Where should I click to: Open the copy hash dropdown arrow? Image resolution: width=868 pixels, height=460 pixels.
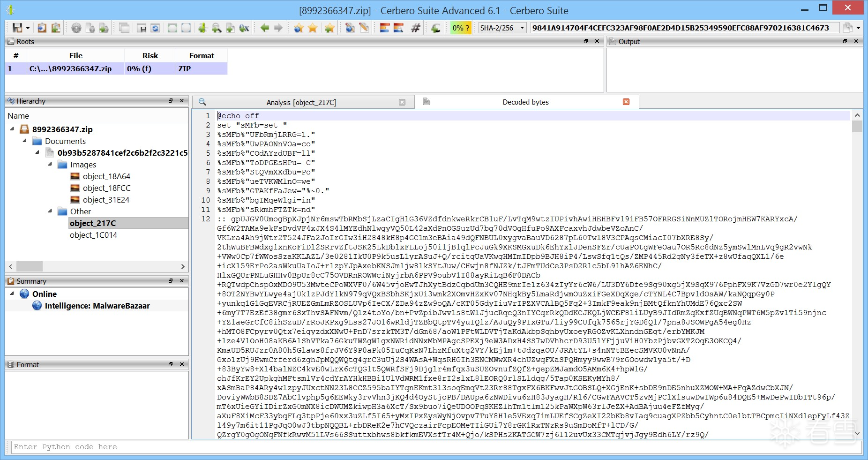pyautogui.click(x=859, y=28)
